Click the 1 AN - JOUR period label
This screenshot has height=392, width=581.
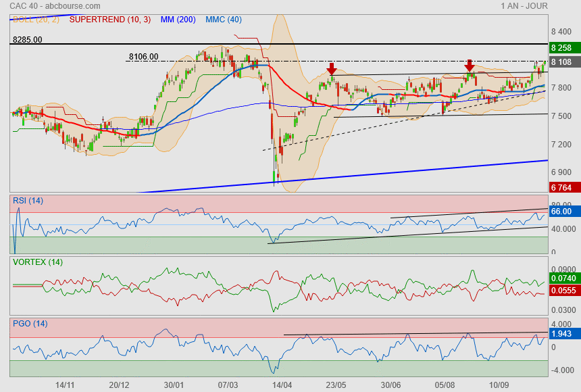(x=524, y=6)
